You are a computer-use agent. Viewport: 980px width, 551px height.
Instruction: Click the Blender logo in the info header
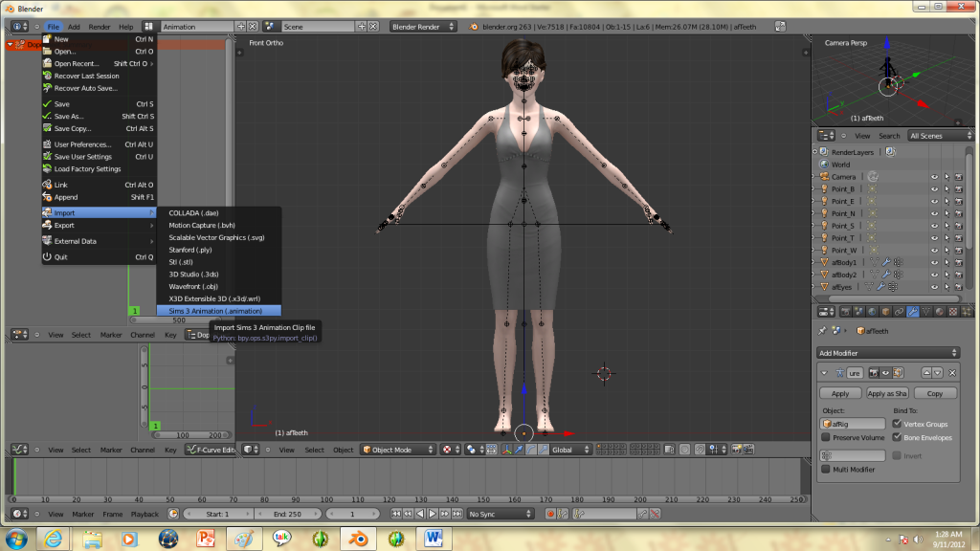click(473, 27)
